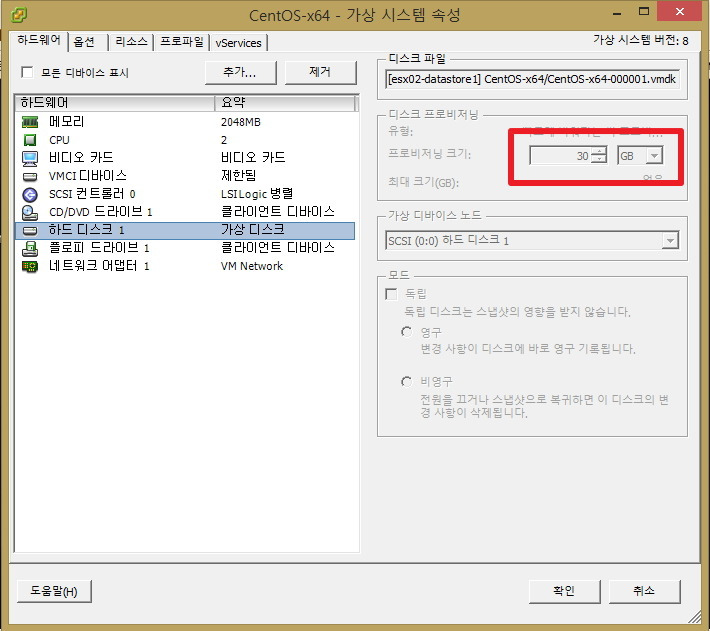Select the CD/DVD 드라이브 1 row

coord(185,212)
